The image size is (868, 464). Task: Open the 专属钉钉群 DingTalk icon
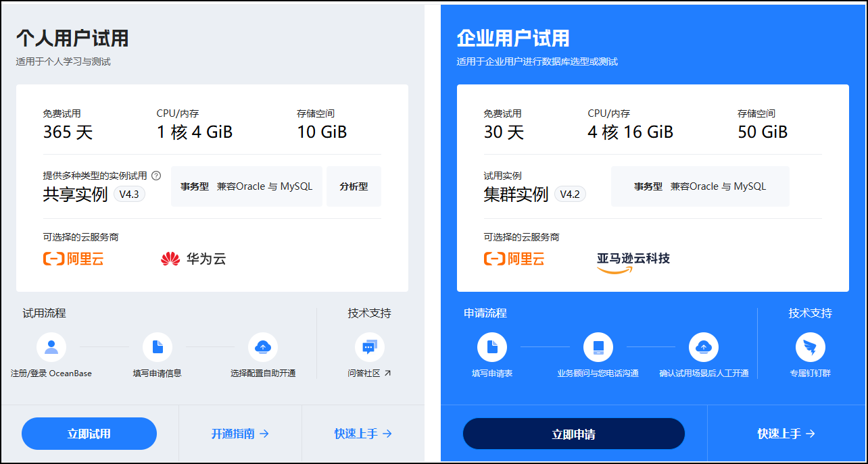[x=810, y=347]
